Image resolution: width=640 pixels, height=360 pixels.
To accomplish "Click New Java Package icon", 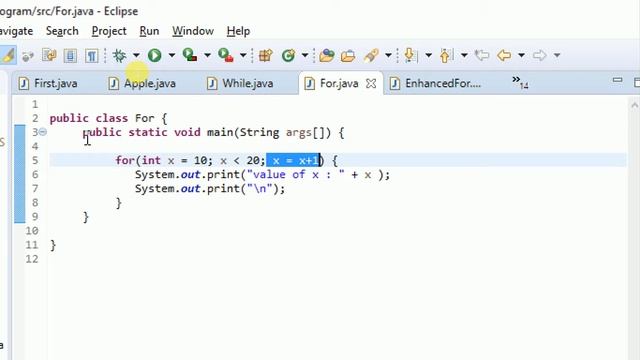I will click(x=265, y=55).
